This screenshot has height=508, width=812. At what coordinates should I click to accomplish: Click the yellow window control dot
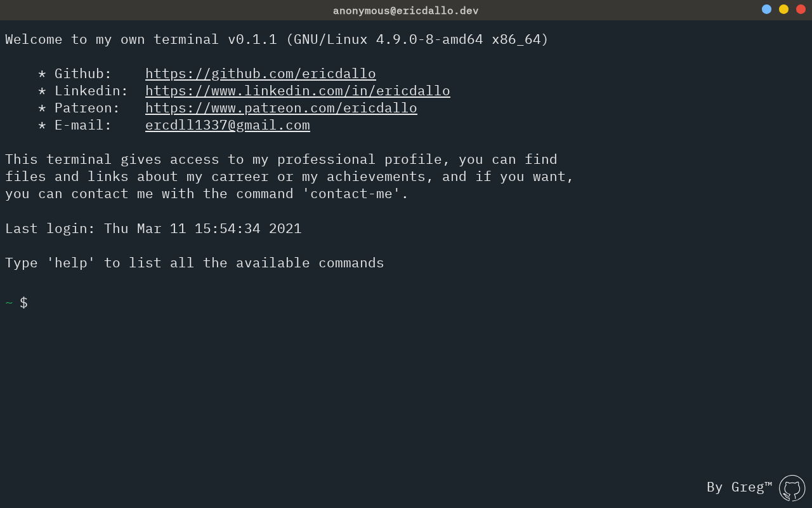[783, 9]
